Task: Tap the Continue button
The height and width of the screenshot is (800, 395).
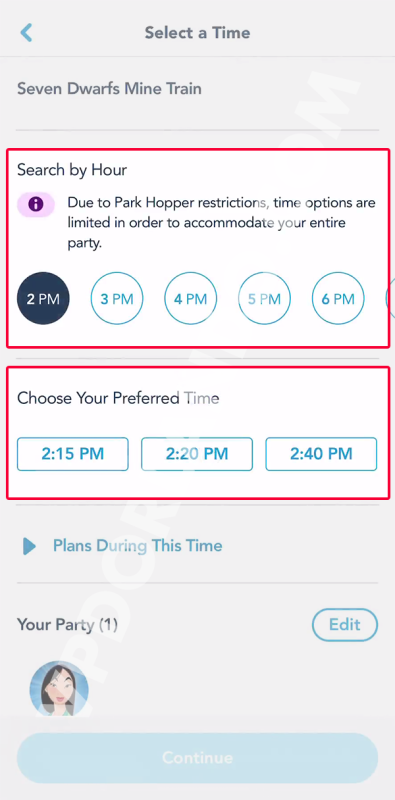Action: (x=197, y=758)
